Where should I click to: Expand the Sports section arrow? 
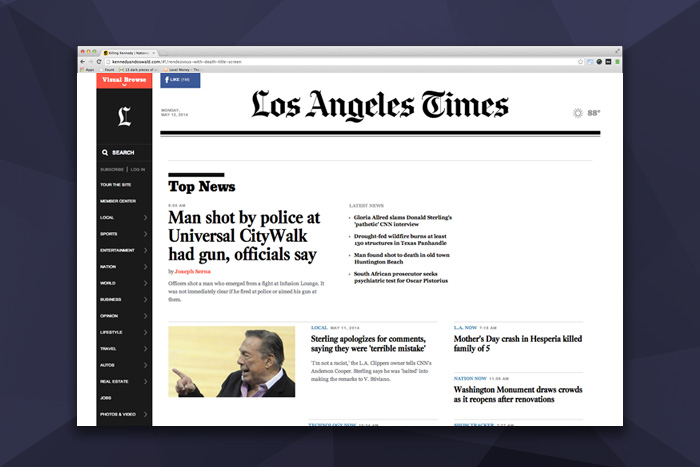point(146,234)
